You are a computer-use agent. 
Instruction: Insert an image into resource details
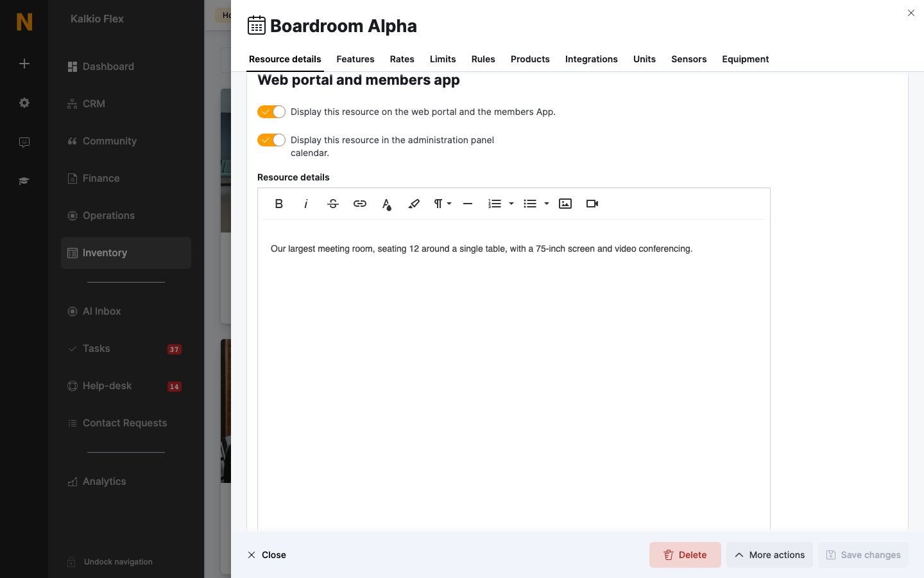565,204
